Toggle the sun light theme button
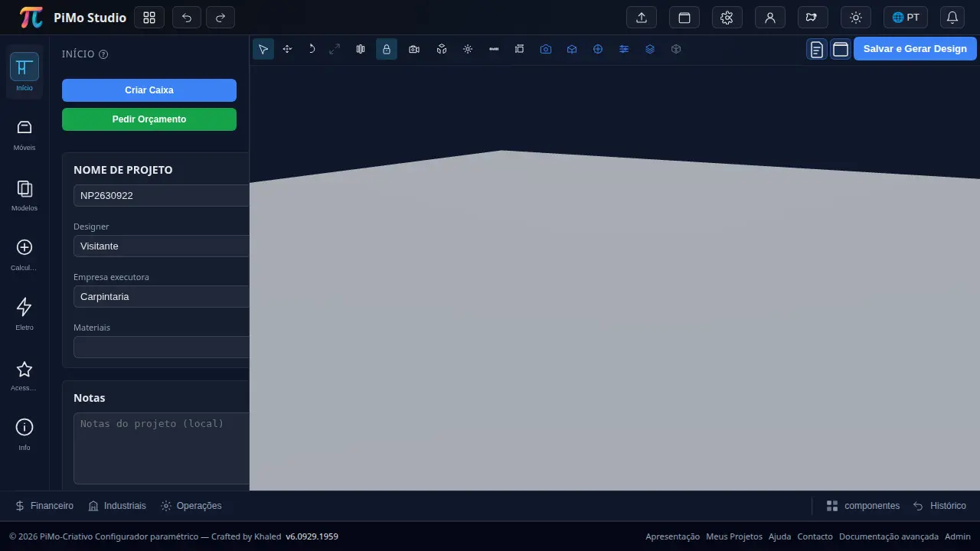The height and width of the screenshot is (551, 980). tap(856, 18)
